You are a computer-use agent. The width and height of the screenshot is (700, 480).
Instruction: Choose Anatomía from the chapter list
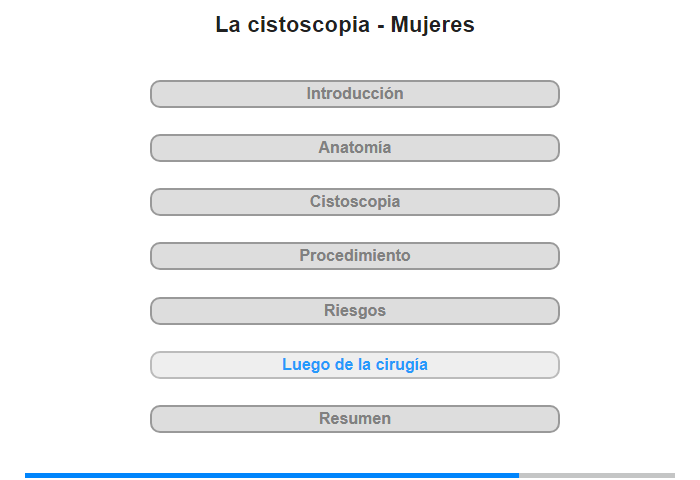point(354,148)
